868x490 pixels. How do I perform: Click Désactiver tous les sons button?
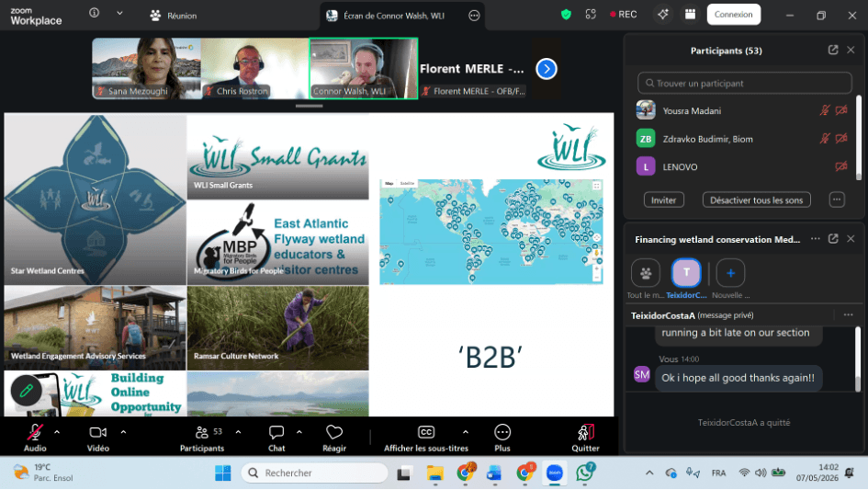[x=756, y=200]
